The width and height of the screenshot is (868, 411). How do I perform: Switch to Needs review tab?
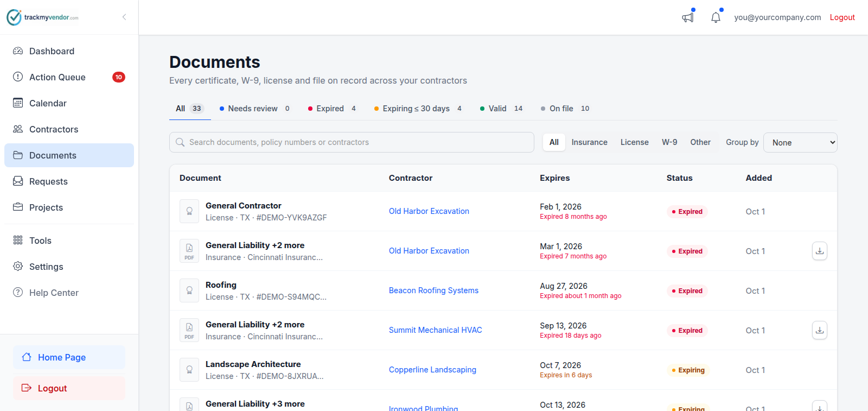pos(254,109)
